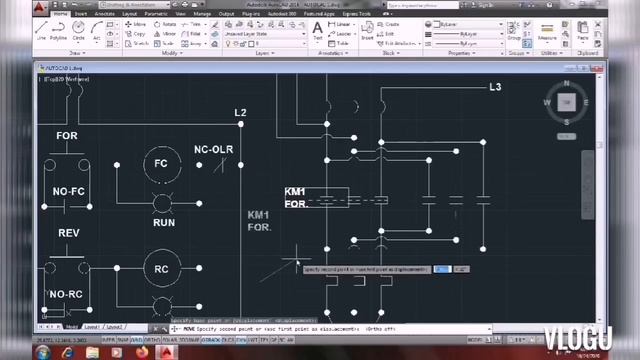Expand the Properties panel title
Image resolution: width=640 pixels, height=360 pixels.
point(462,53)
